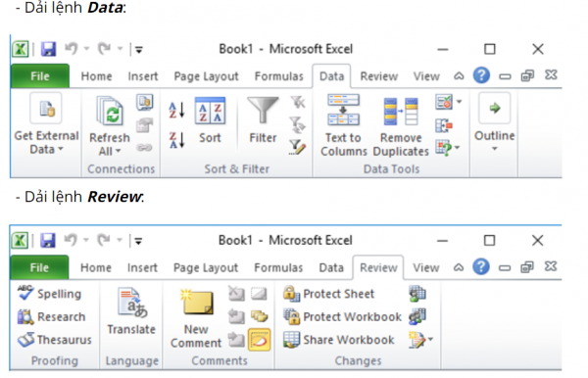Click Save icon in upper Excel window
Viewport: 588px width, 378px height.
pyautogui.click(x=48, y=49)
